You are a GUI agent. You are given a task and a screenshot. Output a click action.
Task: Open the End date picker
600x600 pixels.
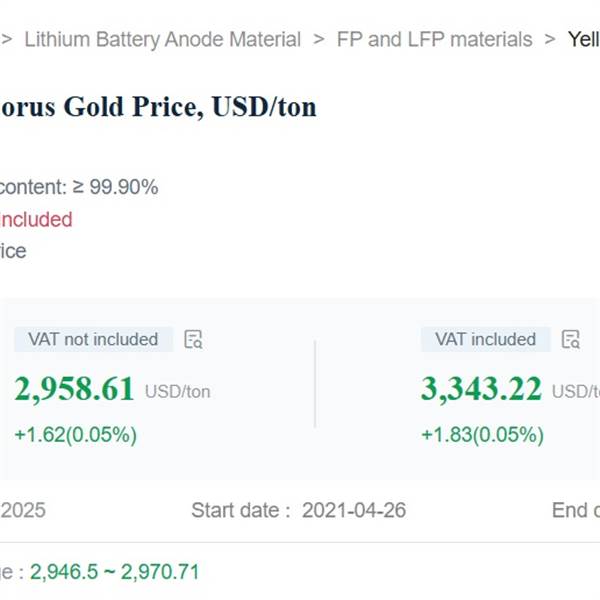574,510
